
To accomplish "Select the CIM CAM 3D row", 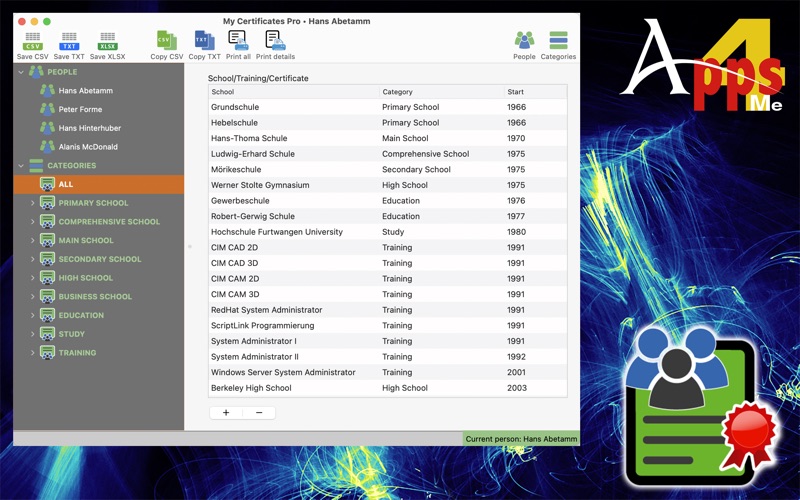I will pyautogui.click(x=388, y=294).
